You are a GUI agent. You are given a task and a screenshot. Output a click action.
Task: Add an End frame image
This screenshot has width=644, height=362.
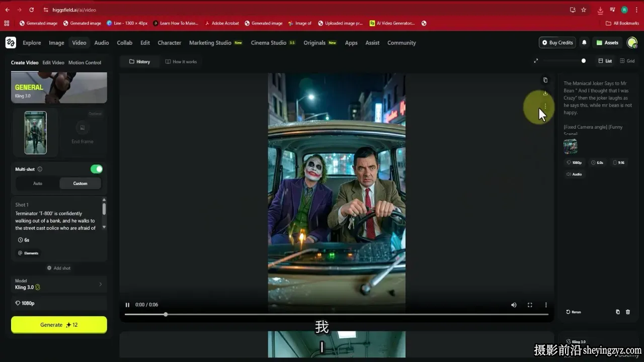[83, 133]
